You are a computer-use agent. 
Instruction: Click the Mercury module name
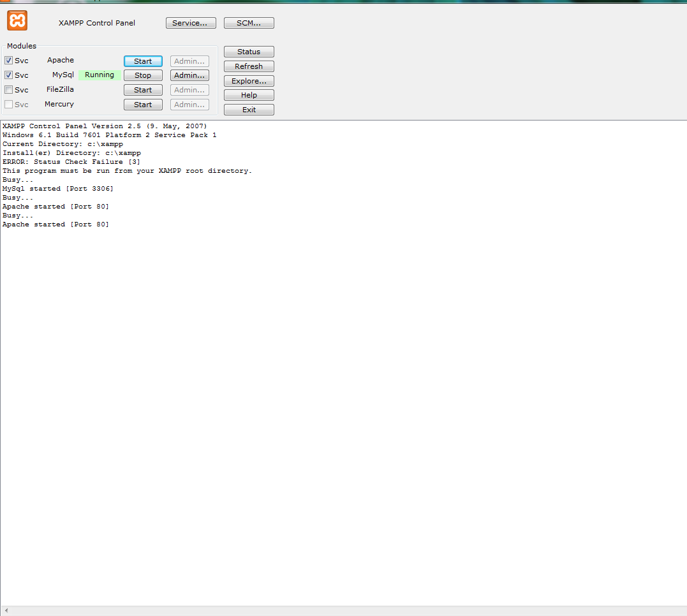click(59, 105)
